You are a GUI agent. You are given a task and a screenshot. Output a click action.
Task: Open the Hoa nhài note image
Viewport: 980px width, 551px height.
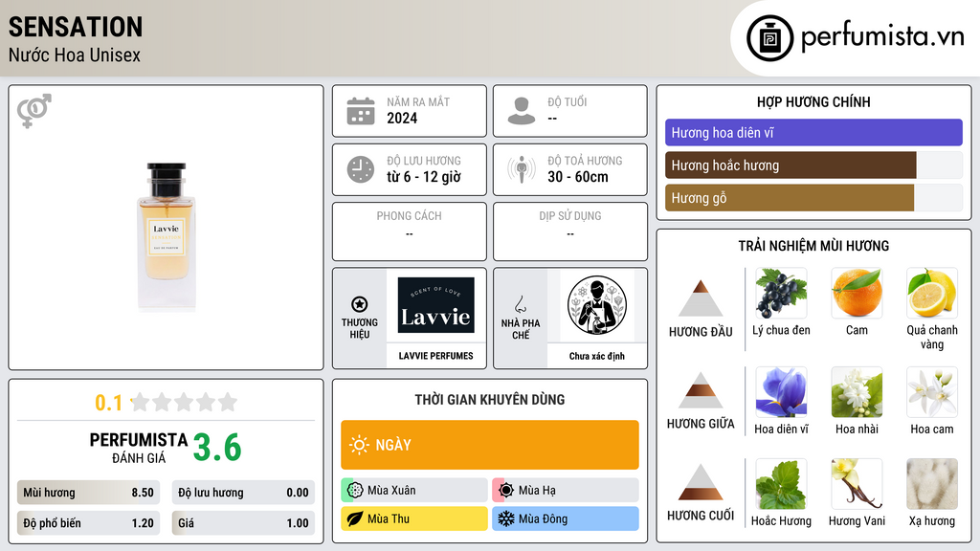pyautogui.click(x=857, y=392)
